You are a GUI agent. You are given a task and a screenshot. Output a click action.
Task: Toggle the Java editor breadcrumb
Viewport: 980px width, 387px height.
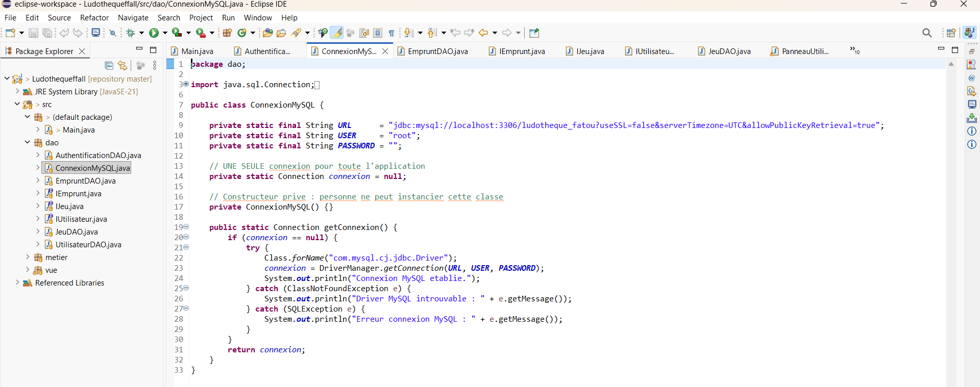click(x=323, y=33)
